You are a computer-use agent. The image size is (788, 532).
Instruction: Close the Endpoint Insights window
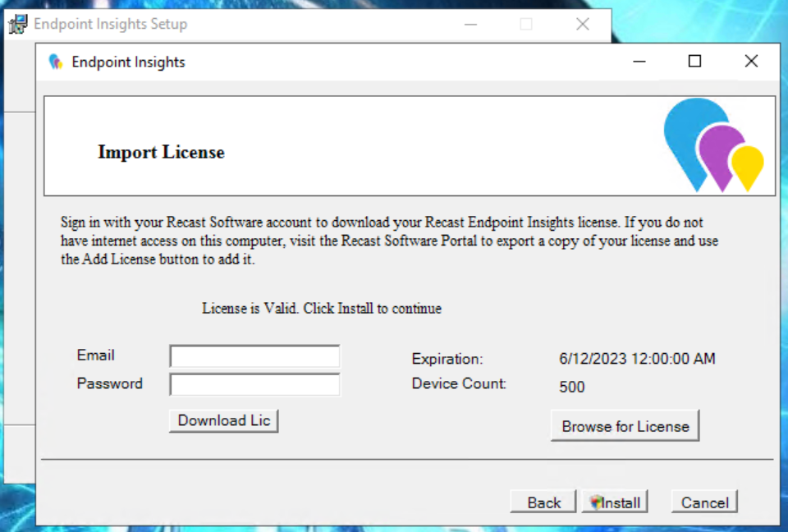[751, 62]
